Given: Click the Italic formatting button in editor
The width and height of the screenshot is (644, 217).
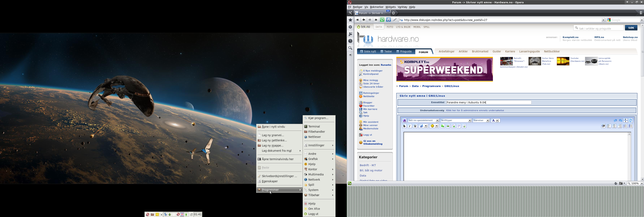Looking at the screenshot, I should click(410, 126).
